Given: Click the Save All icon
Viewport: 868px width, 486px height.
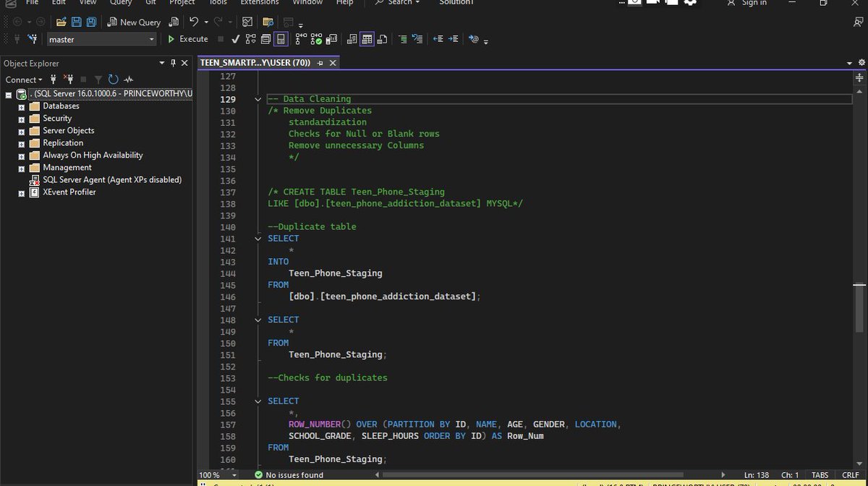Looking at the screenshot, I should [91, 22].
